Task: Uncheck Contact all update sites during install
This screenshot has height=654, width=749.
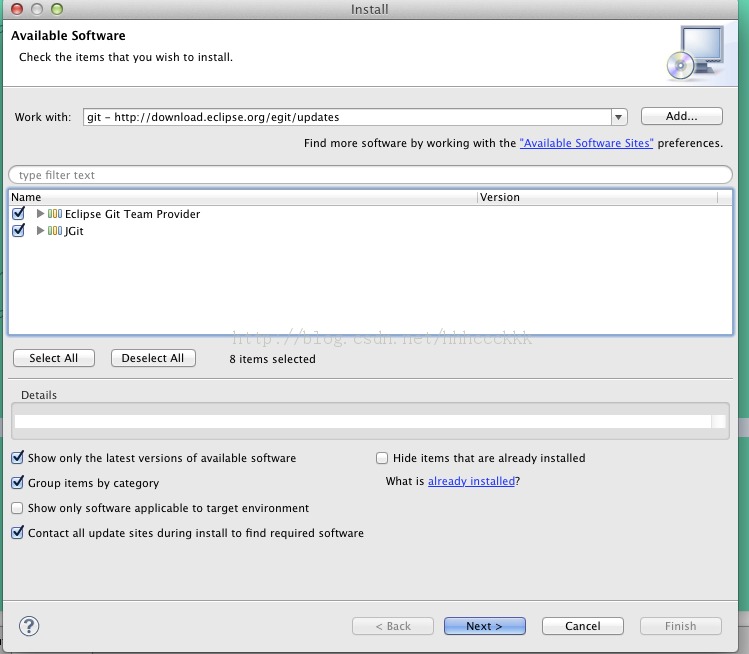Action: 17,532
